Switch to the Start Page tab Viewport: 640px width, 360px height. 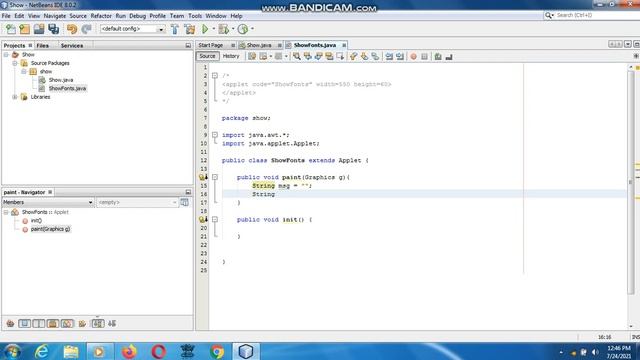(211, 45)
